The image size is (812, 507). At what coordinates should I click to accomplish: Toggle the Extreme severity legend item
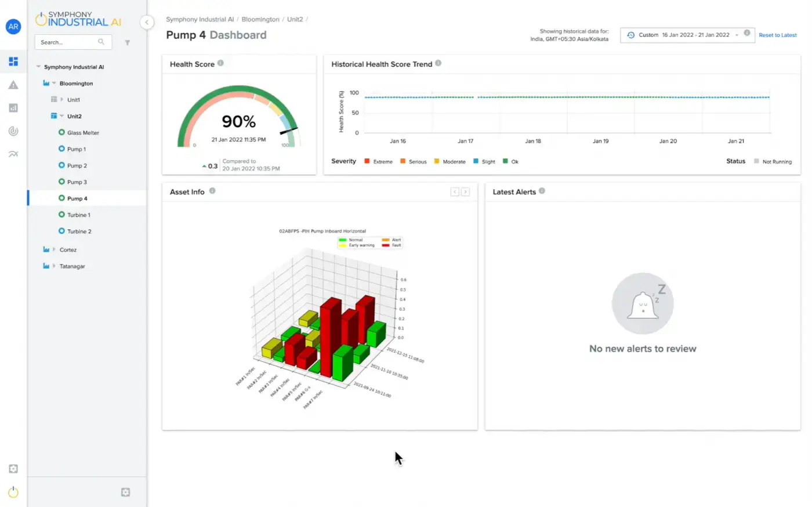pyautogui.click(x=378, y=162)
